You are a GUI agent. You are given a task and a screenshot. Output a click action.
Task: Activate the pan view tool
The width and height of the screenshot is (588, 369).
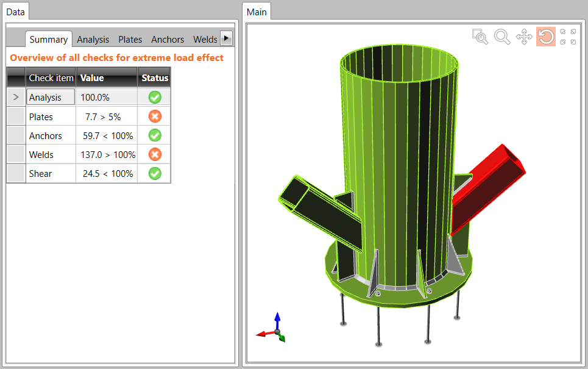(x=523, y=37)
